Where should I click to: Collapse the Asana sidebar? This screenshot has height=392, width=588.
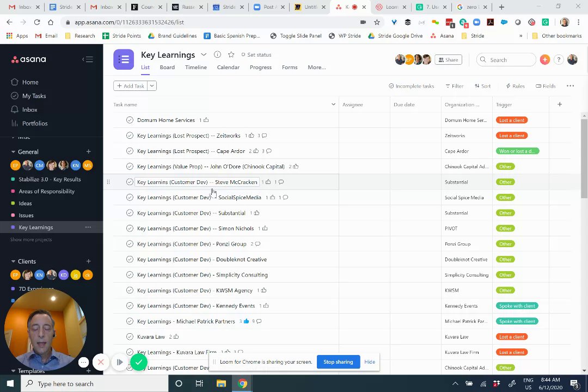pos(88,59)
